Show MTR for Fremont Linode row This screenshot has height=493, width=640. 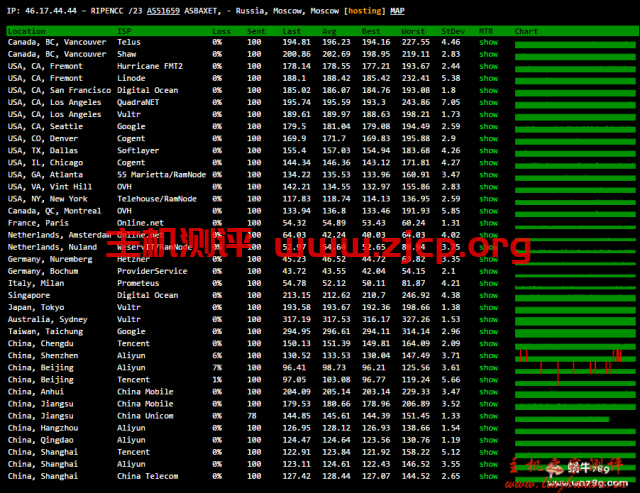[x=489, y=78]
